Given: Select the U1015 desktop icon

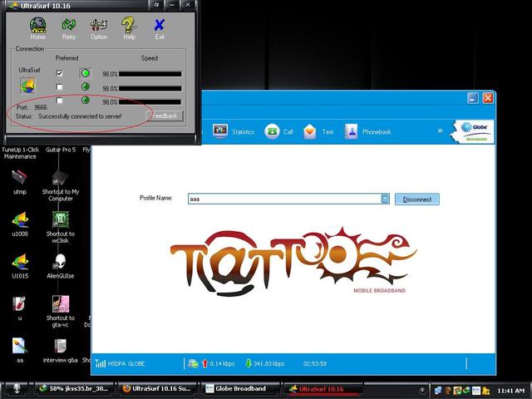Looking at the screenshot, I should (x=20, y=266).
